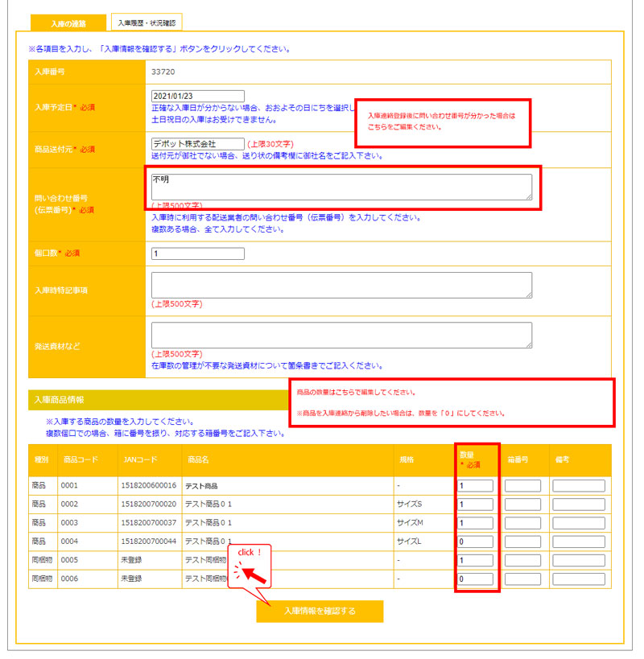
Task: Focus the 問い合わせ番号 text area
Action: [341, 187]
